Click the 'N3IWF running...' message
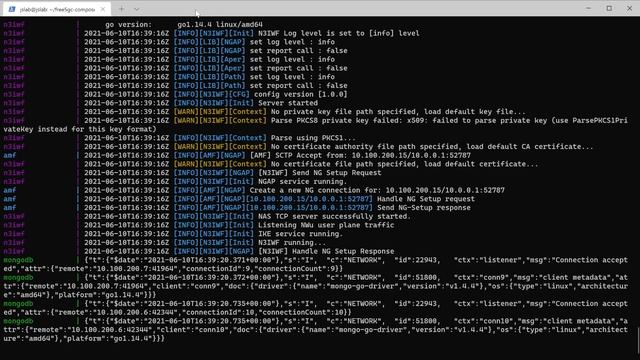640x360 pixels. 292,242
